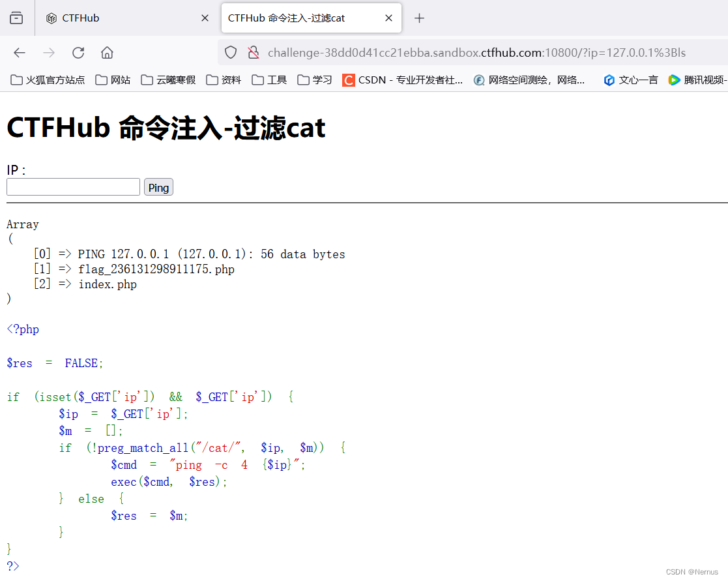Click flag_236131298911175.php output text
728x581 pixels.
click(156, 269)
